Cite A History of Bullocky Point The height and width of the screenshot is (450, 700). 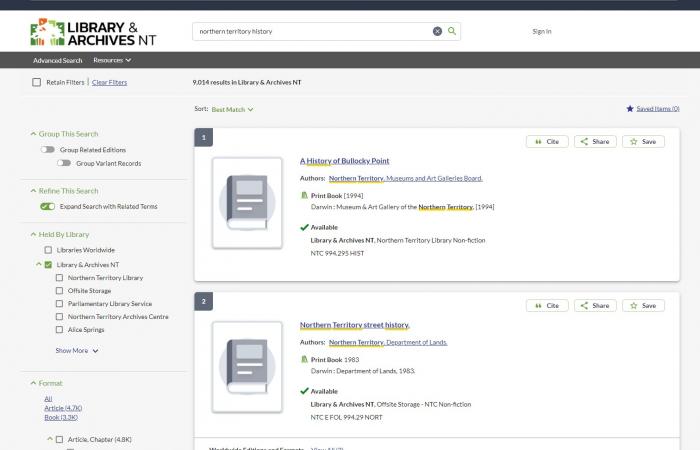click(547, 142)
